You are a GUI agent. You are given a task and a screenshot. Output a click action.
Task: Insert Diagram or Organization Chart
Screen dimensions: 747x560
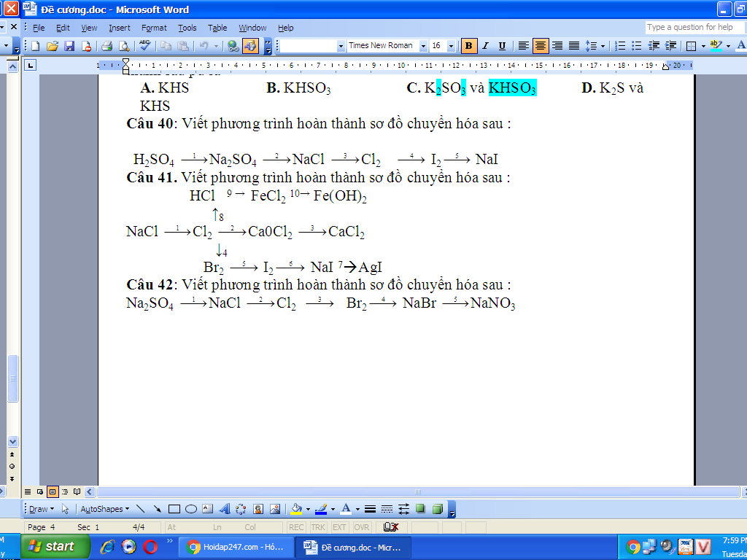pyautogui.click(x=241, y=509)
